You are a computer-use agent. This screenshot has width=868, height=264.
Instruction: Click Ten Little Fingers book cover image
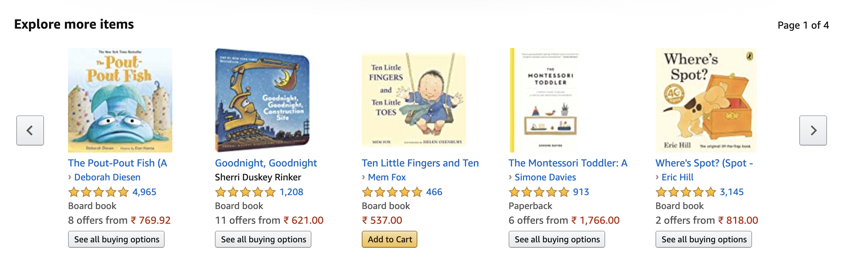click(x=414, y=100)
